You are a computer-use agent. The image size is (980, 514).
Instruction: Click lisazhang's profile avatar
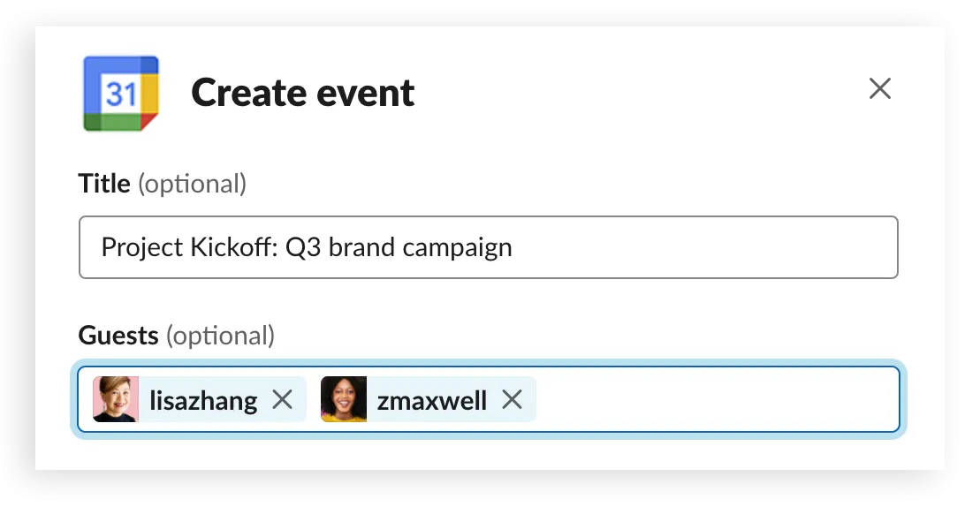116,399
